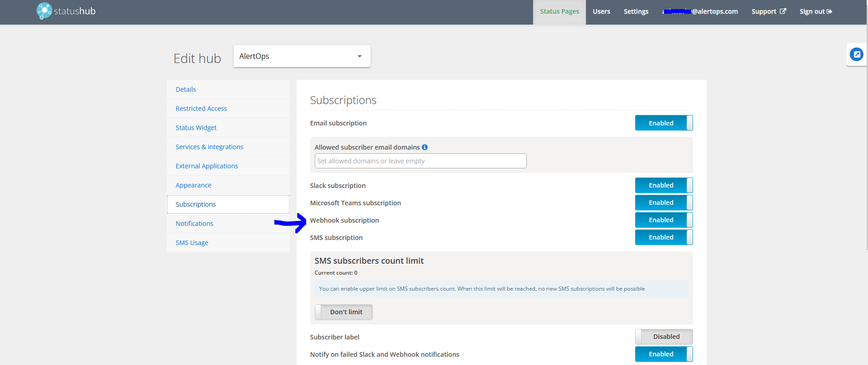Screen dimensions: 868x365
Task: Click the Sign out arrow icon
Action: click(x=829, y=11)
